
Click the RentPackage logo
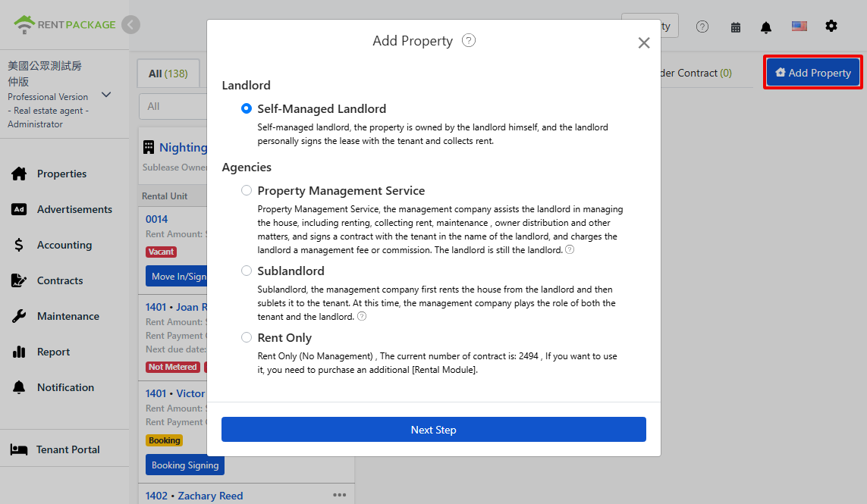pos(64,24)
